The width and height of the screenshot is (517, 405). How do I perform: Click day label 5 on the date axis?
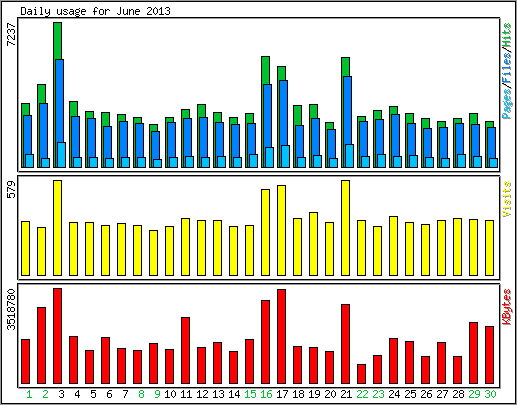(93, 394)
